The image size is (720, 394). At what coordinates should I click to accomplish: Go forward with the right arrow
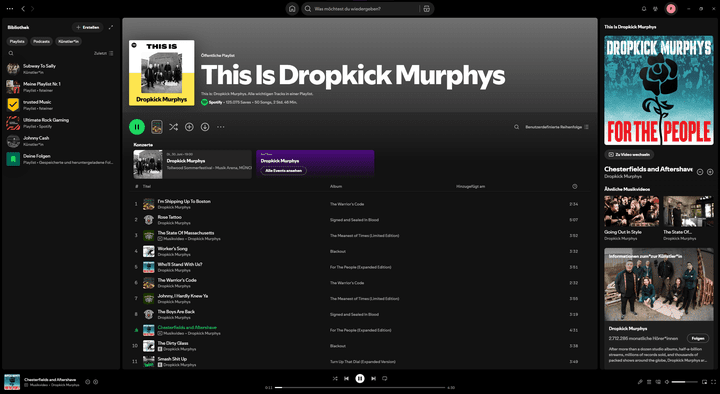coord(33,9)
